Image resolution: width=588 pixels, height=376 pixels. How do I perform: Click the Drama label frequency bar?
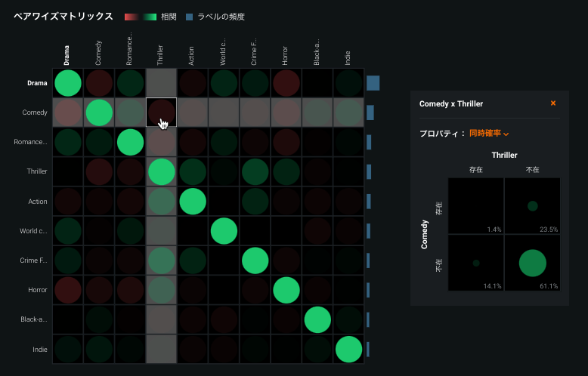pyautogui.click(x=373, y=83)
